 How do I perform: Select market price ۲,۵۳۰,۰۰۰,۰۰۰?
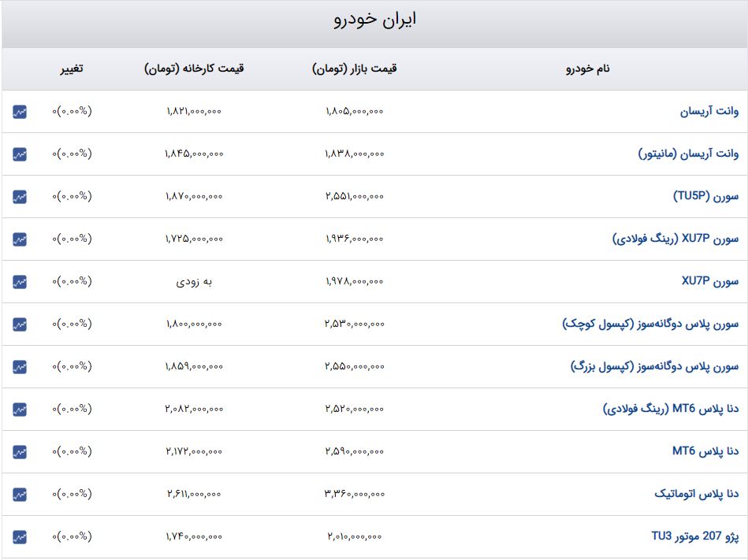point(355,324)
